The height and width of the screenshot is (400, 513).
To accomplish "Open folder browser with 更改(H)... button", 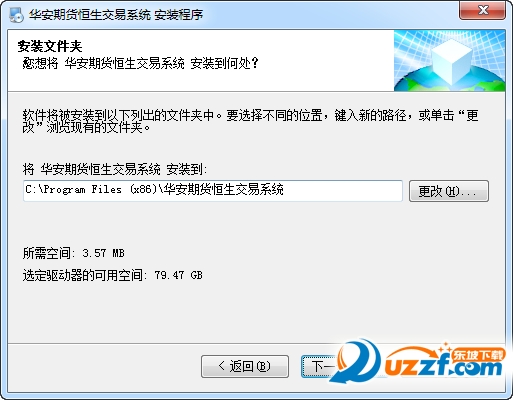I will 449,191.
